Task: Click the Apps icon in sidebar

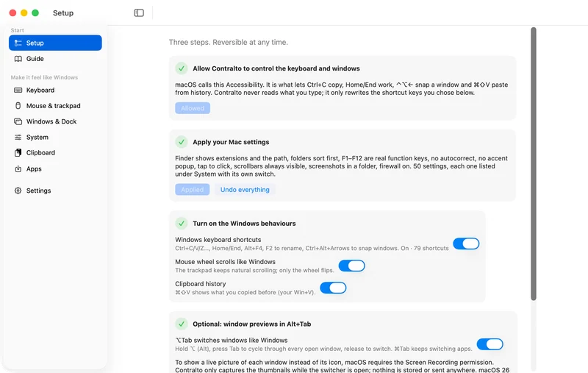Action: pyautogui.click(x=18, y=169)
